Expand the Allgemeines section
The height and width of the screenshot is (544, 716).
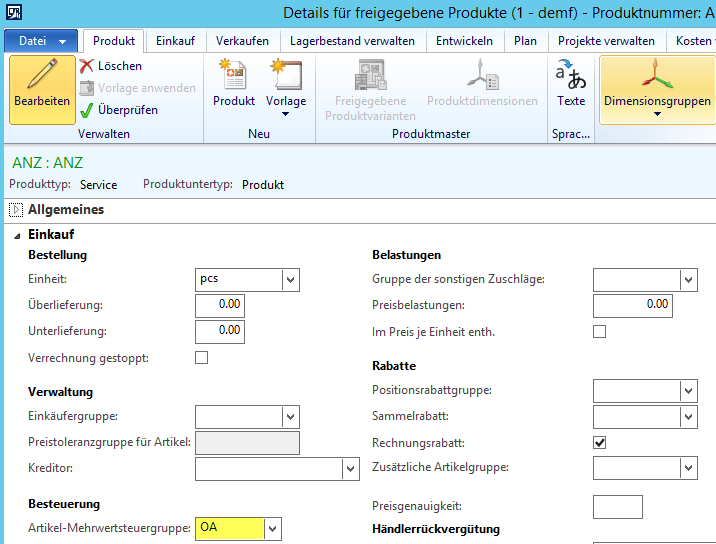(x=16, y=210)
